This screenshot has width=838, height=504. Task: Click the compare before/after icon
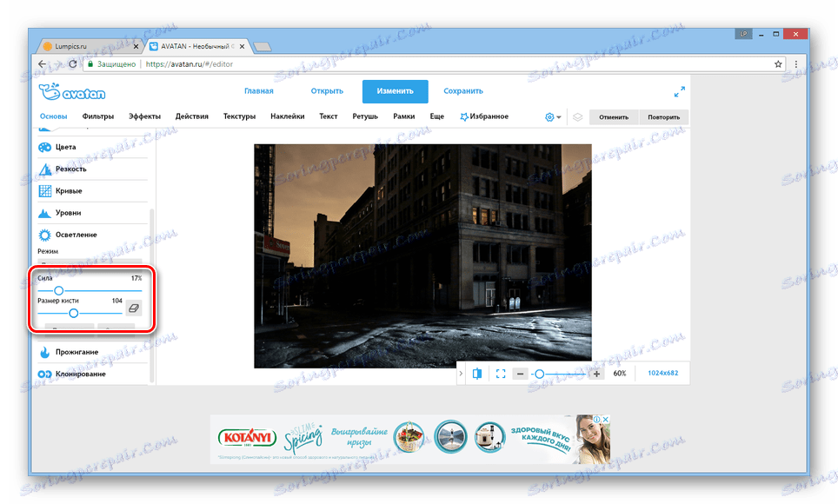[477, 374]
